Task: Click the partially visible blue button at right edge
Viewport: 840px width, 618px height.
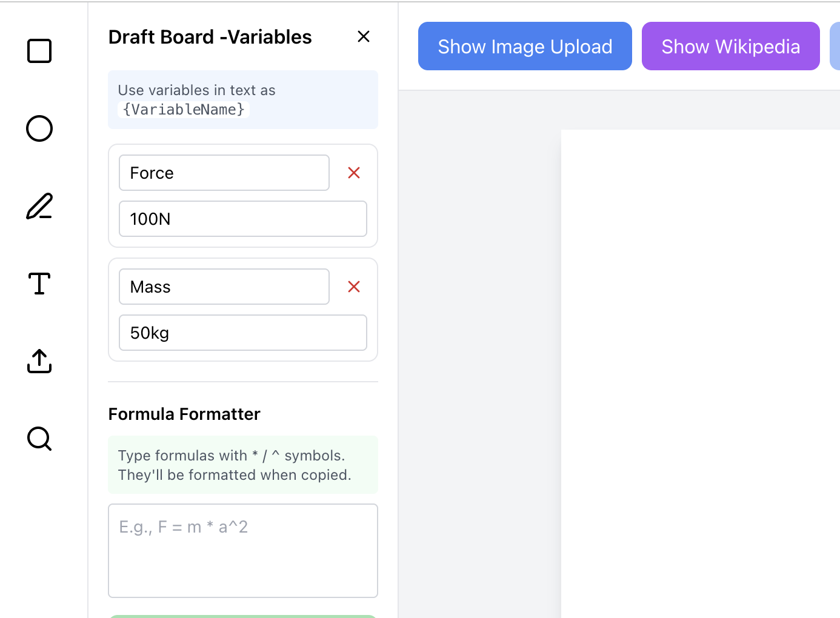Action: point(835,47)
